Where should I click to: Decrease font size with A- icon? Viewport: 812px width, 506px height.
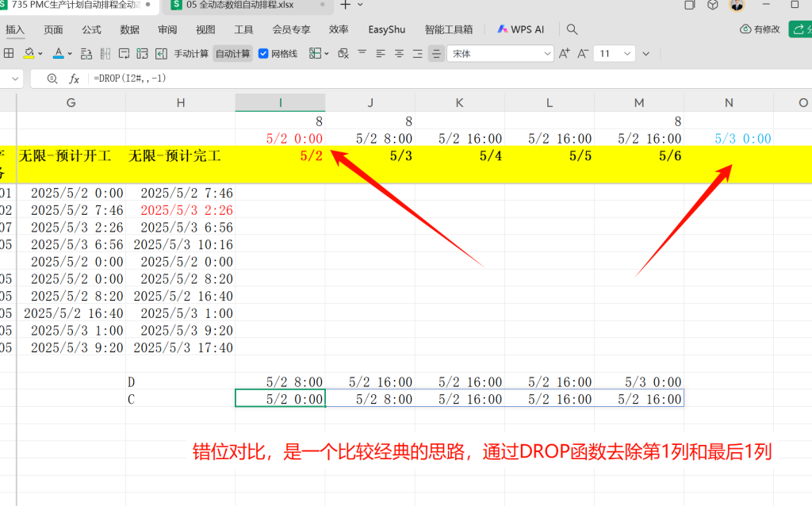(x=583, y=53)
